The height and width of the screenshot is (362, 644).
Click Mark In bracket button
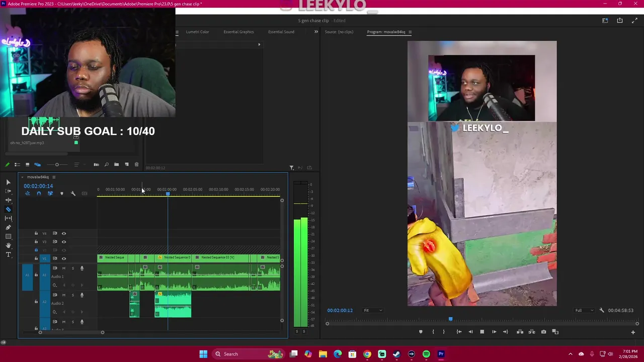(x=433, y=332)
